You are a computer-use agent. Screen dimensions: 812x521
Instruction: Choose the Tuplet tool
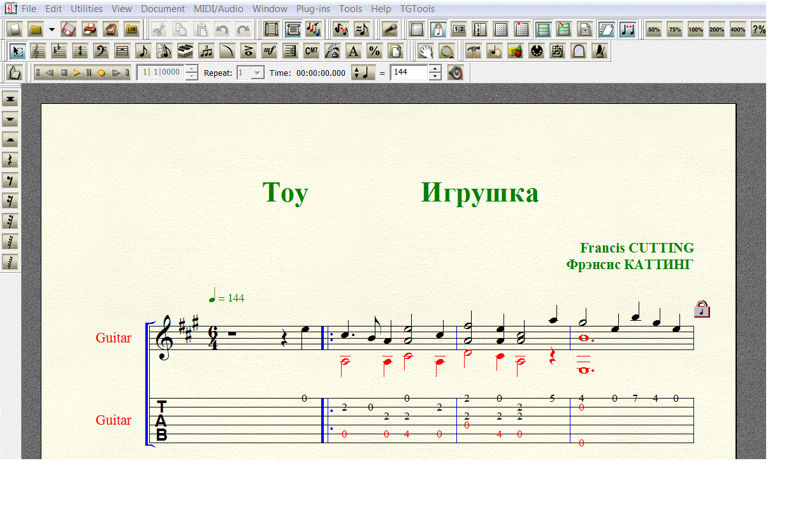(206, 51)
